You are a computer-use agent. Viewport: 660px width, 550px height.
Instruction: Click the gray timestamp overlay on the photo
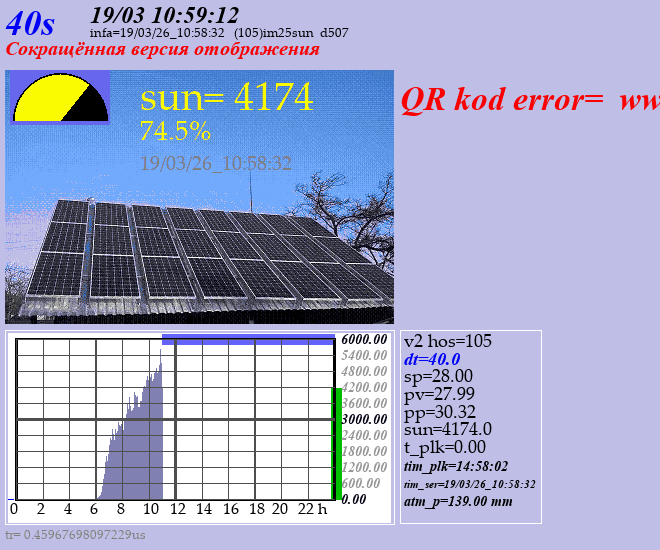[x=216, y=163]
